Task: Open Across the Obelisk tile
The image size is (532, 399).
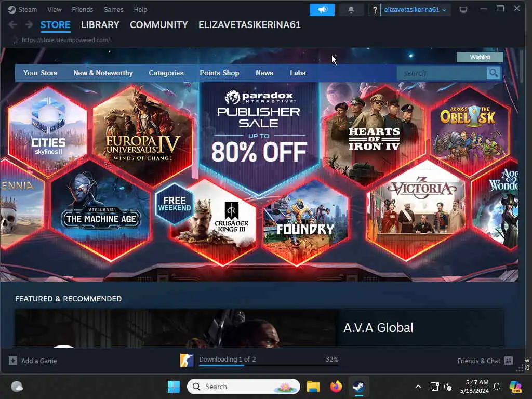Action: click(469, 131)
